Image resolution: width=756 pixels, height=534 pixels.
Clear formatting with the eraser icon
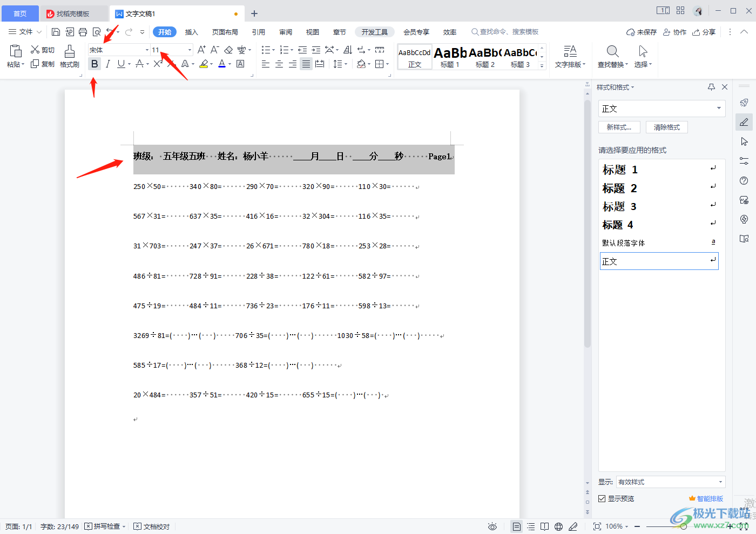click(228, 50)
